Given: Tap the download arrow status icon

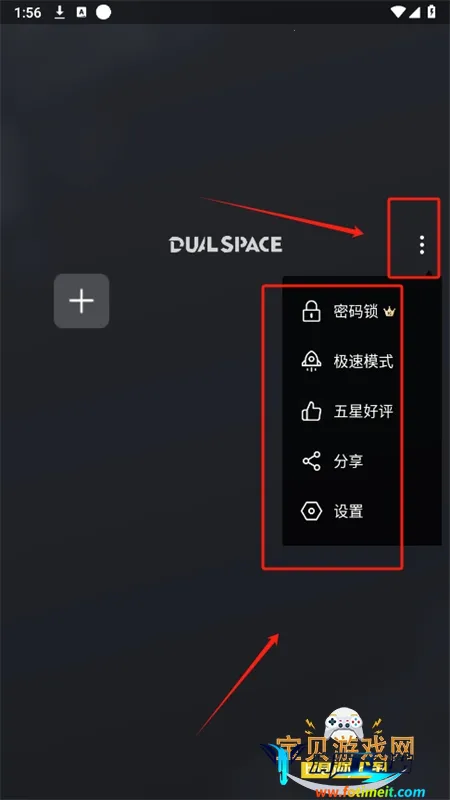Looking at the screenshot, I should click(60, 12).
